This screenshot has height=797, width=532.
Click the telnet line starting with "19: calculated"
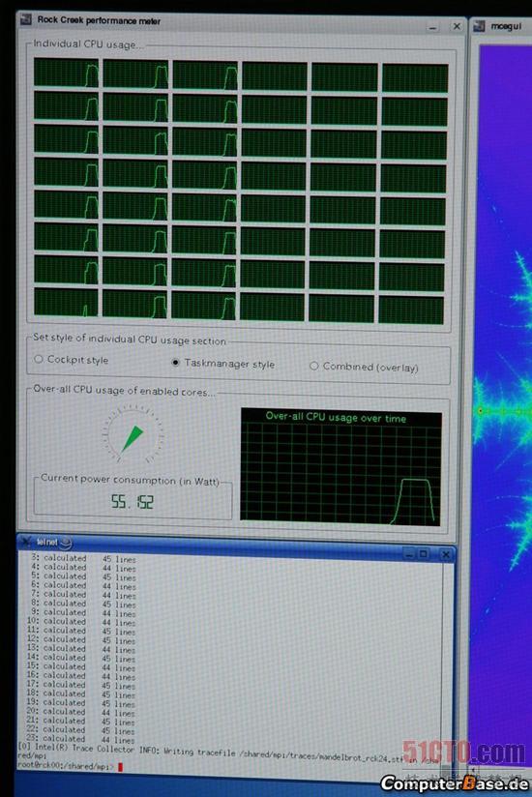81,703
